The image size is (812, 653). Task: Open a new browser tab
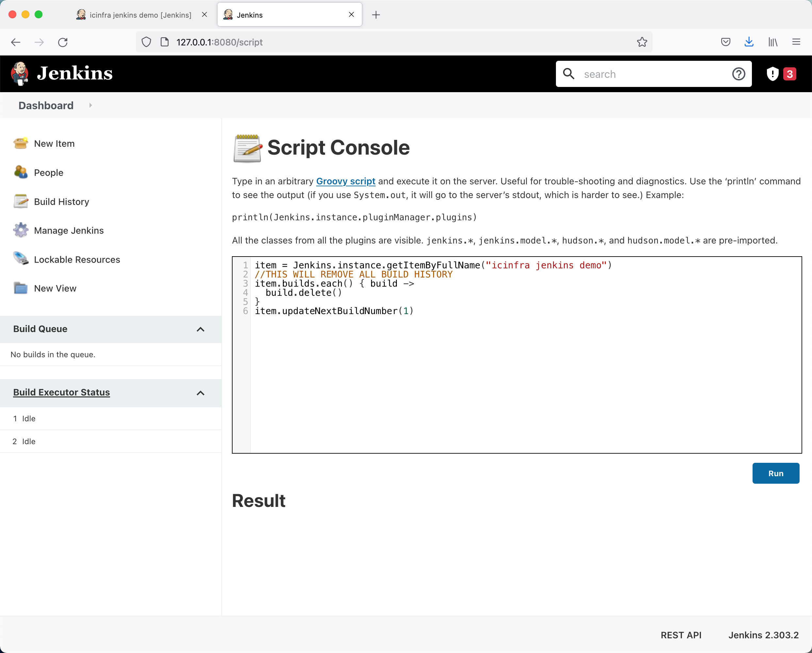click(x=376, y=15)
